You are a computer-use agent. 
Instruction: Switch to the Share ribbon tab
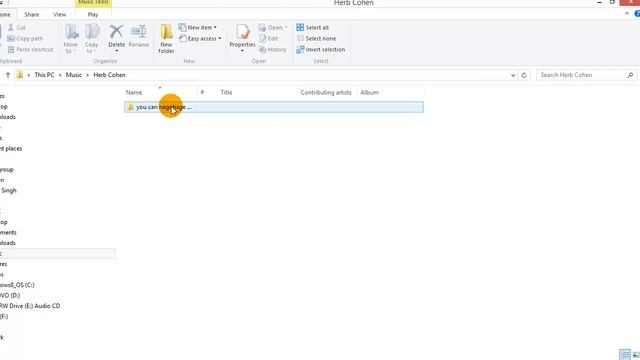pyautogui.click(x=31, y=14)
